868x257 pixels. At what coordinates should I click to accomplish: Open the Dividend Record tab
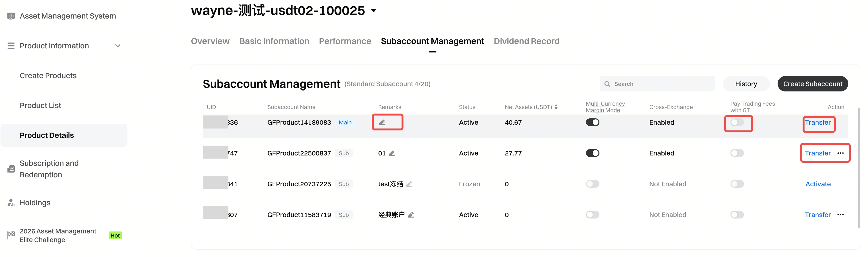click(x=526, y=41)
